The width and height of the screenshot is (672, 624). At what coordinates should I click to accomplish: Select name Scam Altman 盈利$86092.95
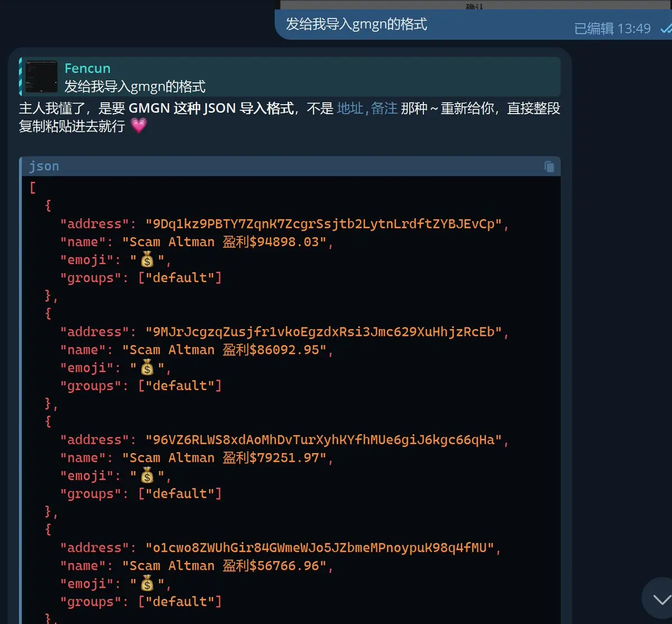224,350
